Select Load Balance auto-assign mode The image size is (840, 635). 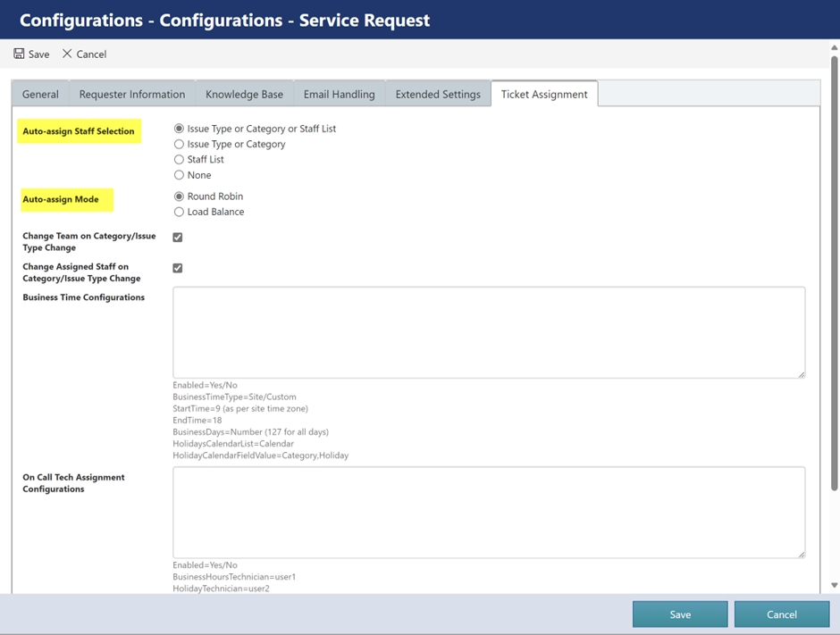point(179,212)
